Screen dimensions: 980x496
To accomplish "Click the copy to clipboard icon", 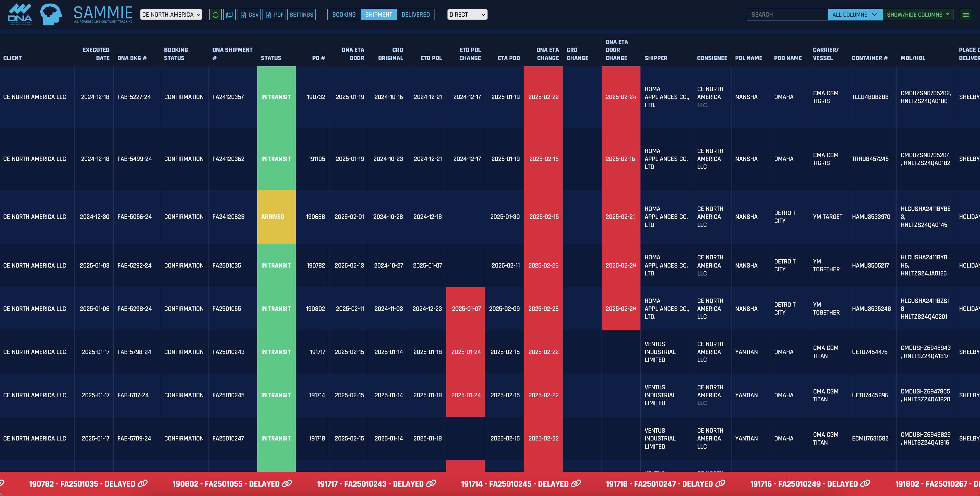I will pos(230,15).
